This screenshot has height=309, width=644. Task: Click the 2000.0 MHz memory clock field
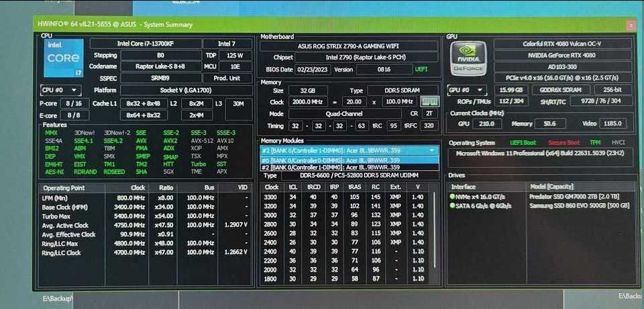tap(308, 102)
